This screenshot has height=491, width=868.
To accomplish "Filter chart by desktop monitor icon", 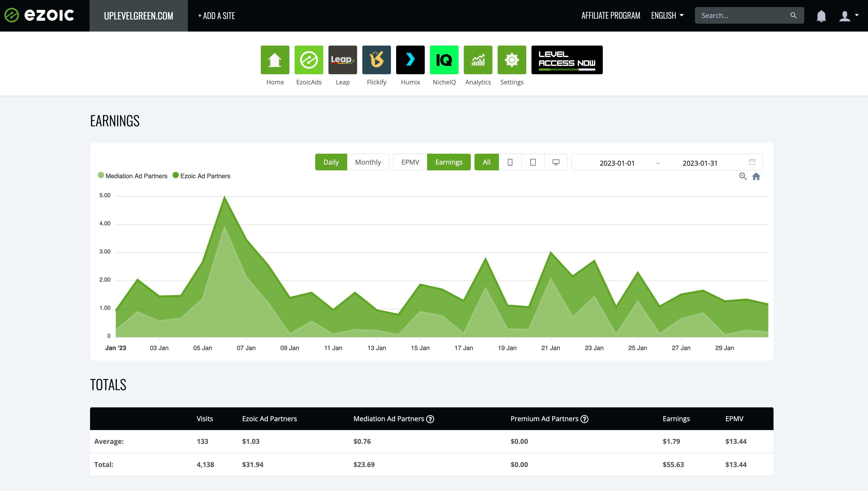I will pos(556,162).
